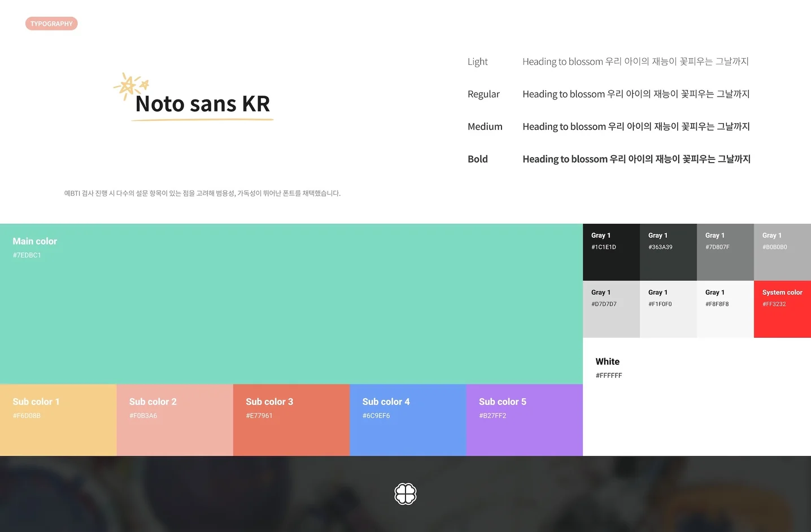Pick the Sub color 1 swatch
This screenshot has width=811, height=532.
[x=58, y=420]
